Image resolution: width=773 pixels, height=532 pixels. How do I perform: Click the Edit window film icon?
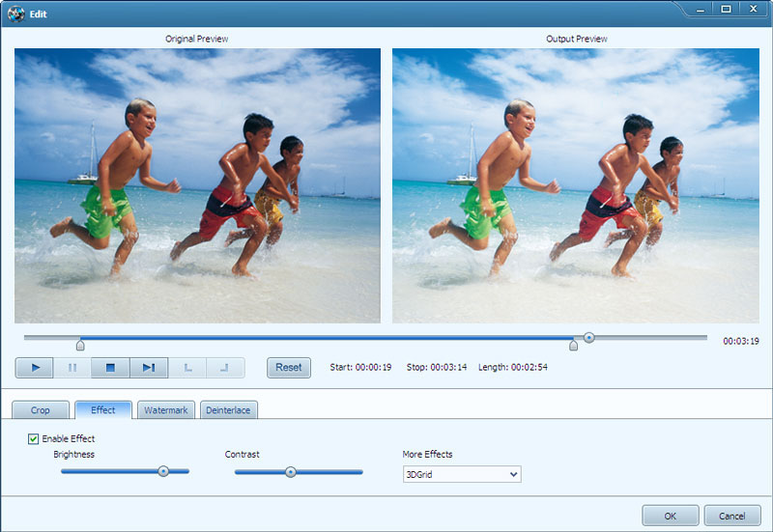[16, 14]
